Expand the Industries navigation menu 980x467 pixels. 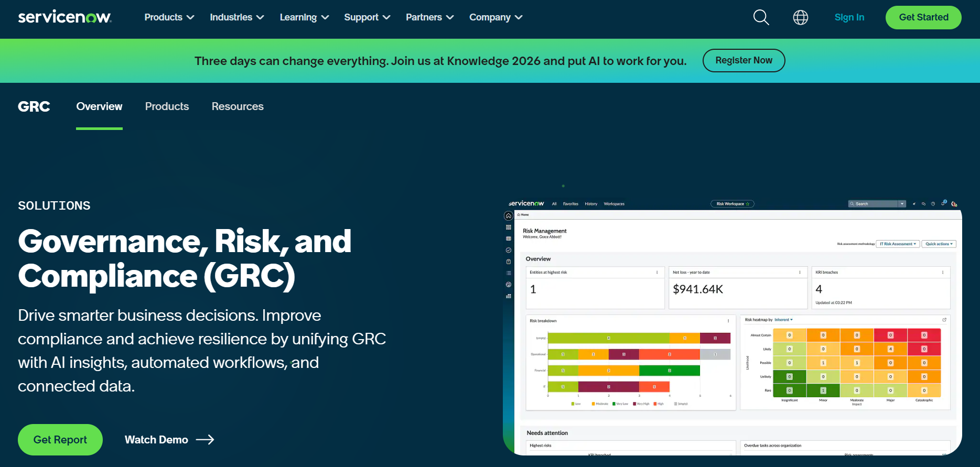[237, 17]
